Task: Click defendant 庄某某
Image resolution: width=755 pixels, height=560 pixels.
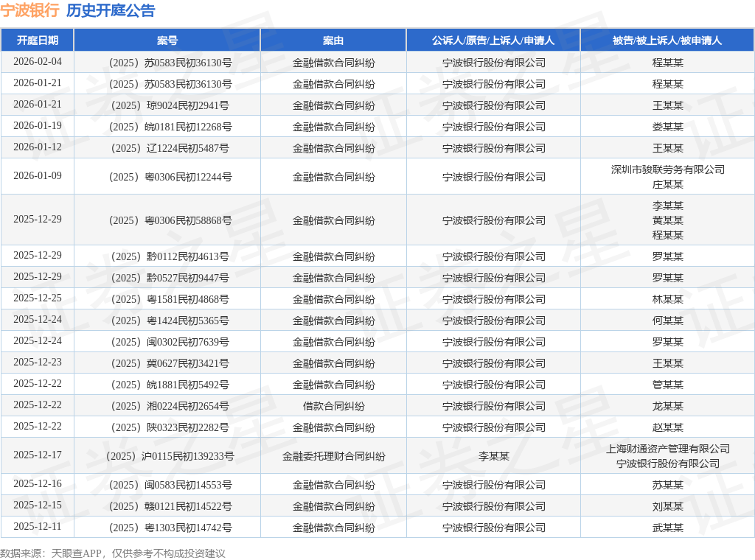Action: [x=667, y=184]
